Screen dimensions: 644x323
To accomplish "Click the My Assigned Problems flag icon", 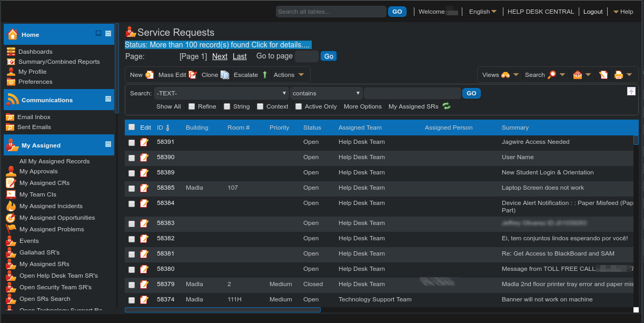I will (x=11, y=229).
